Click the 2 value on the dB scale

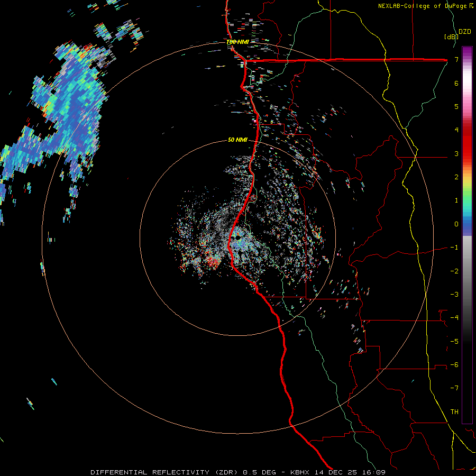click(x=456, y=177)
